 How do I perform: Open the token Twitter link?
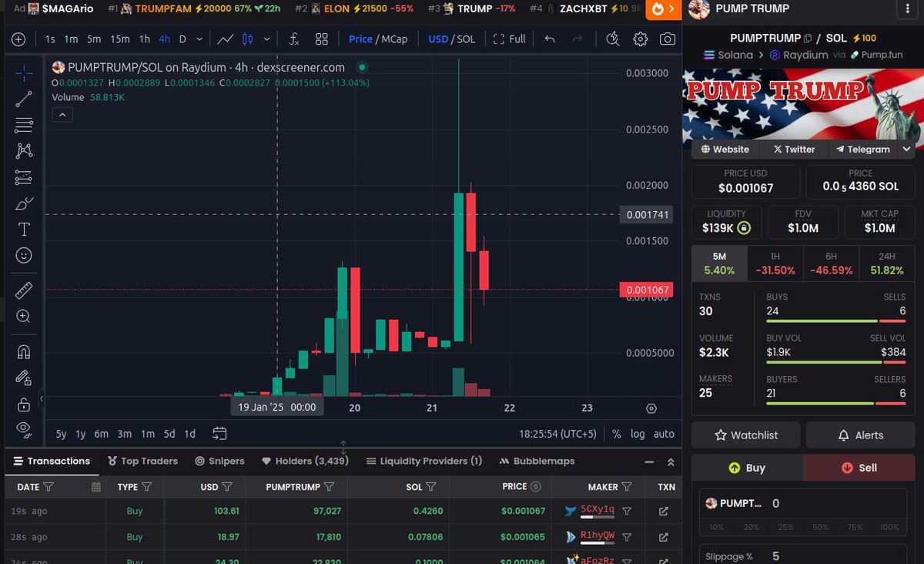click(794, 149)
